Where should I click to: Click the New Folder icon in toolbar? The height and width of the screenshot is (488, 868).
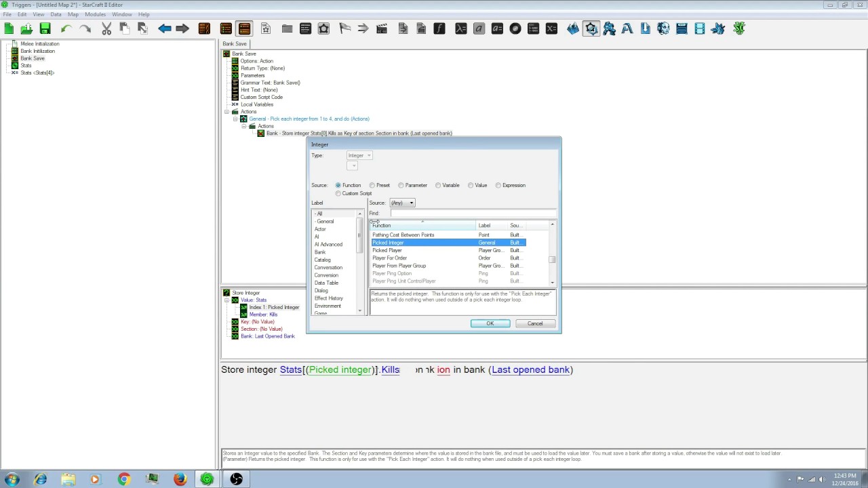287,28
